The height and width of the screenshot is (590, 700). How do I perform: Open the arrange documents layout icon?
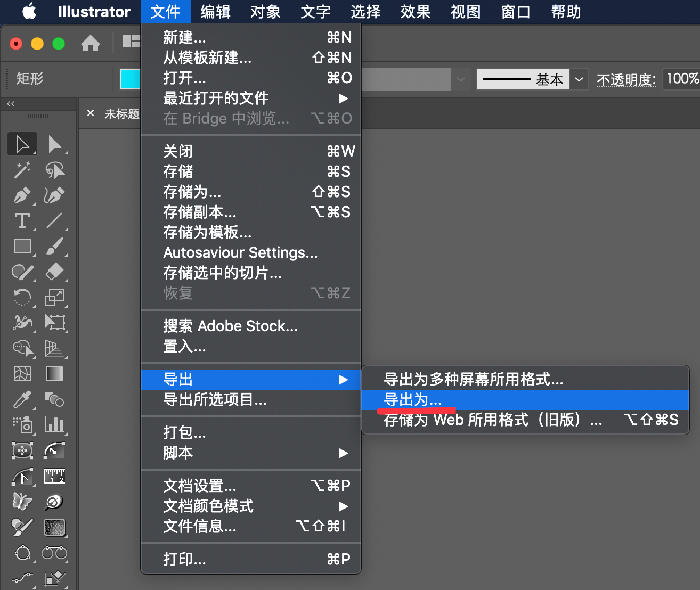point(131,41)
